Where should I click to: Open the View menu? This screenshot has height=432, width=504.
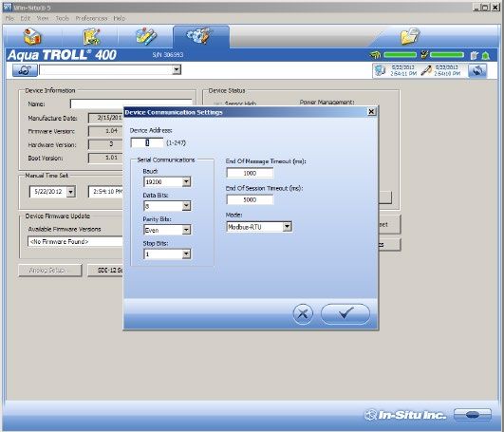(x=43, y=18)
